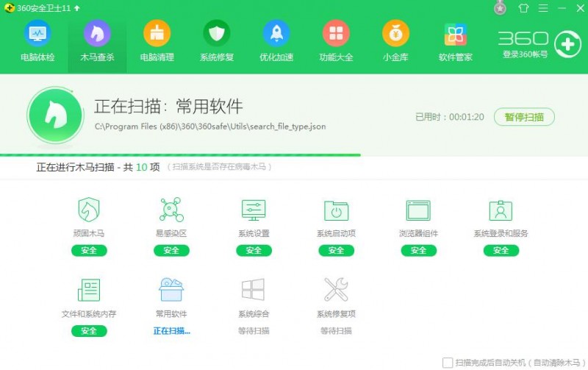588x370 pixels.
Task: Click the 常用软件 box icon
Action: [x=171, y=289]
